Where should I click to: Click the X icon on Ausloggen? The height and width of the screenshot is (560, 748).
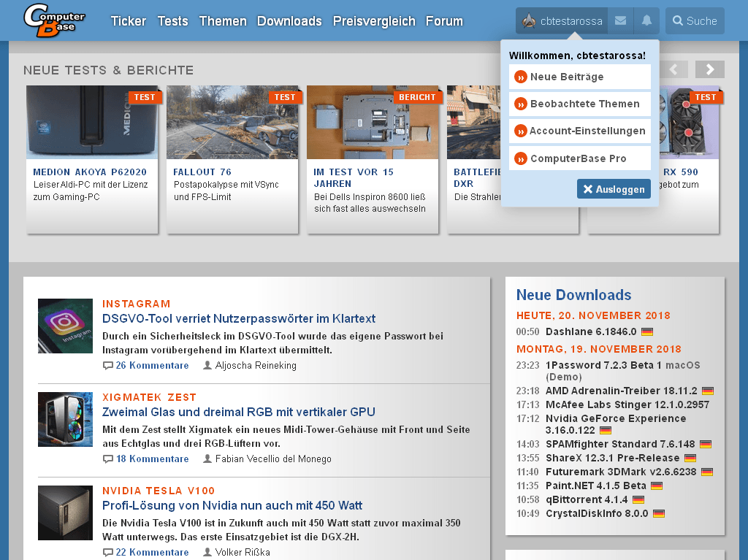click(x=588, y=189)
